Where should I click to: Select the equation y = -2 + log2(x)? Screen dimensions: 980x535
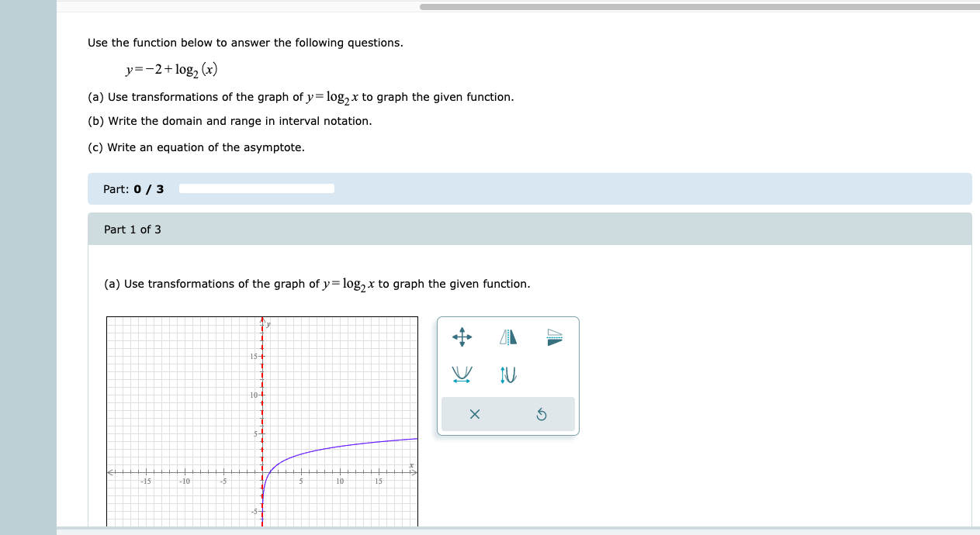coord(171,69)
